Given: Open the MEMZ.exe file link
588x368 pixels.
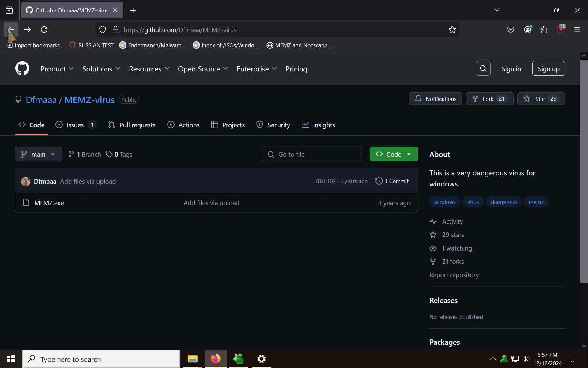Looking at the screenshot, I should (x=49, y=203).
